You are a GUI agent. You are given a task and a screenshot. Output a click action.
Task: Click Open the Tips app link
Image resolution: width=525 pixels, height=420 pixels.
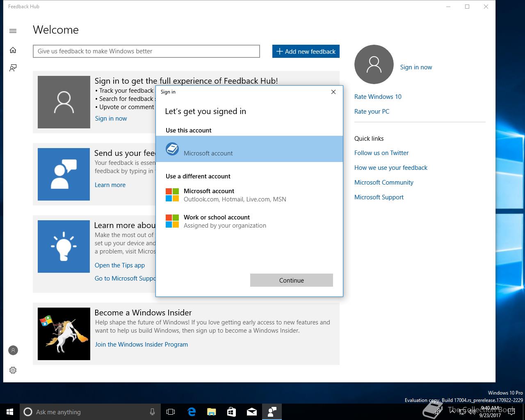(120, 265)
